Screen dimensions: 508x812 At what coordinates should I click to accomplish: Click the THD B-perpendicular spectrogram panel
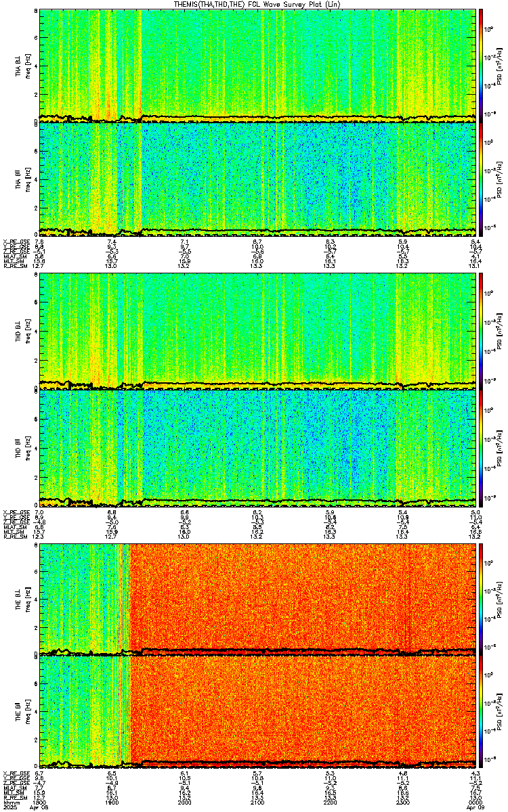257,332
